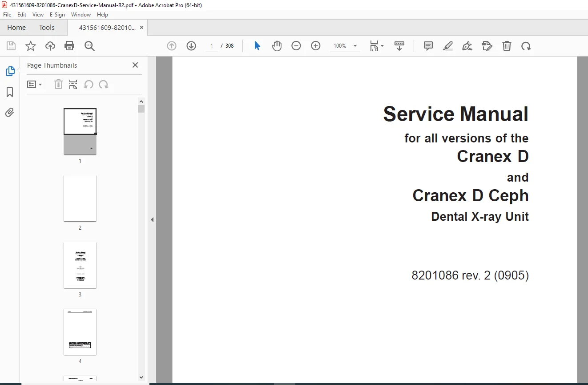Open the Help menu
The image size is (588, 385).
click(102, 15)
